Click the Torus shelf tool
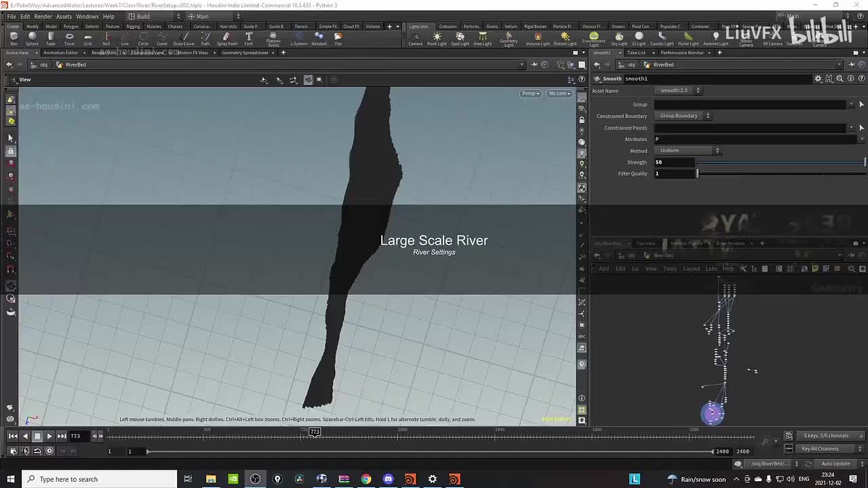 click(x=69, y=38)
